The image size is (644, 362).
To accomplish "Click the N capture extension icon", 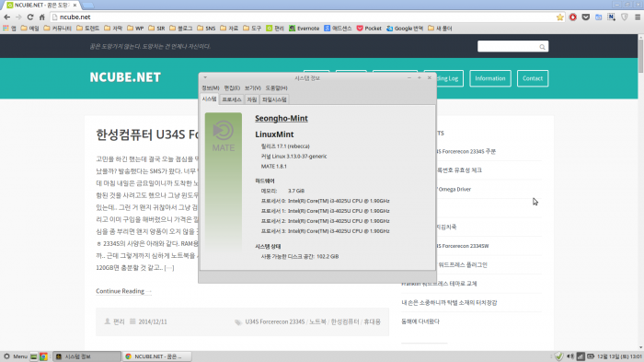I will (611, 18).
